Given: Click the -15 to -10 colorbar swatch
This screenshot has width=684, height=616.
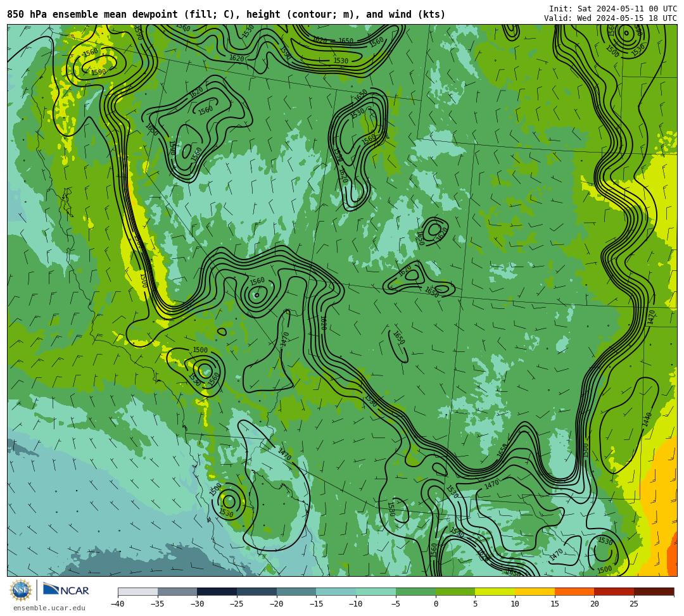Looking at the screenshot, I should coord(336,591).
